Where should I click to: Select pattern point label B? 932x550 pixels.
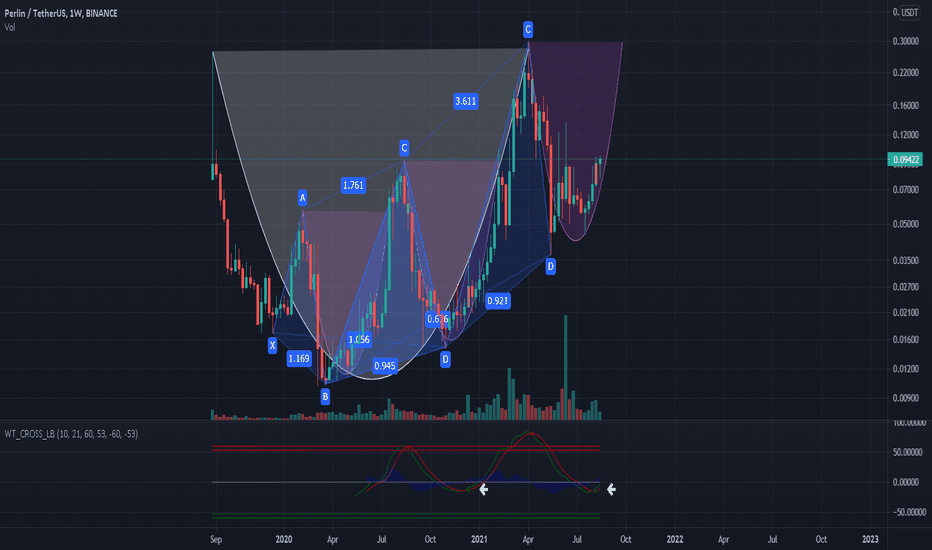(325, 397)
